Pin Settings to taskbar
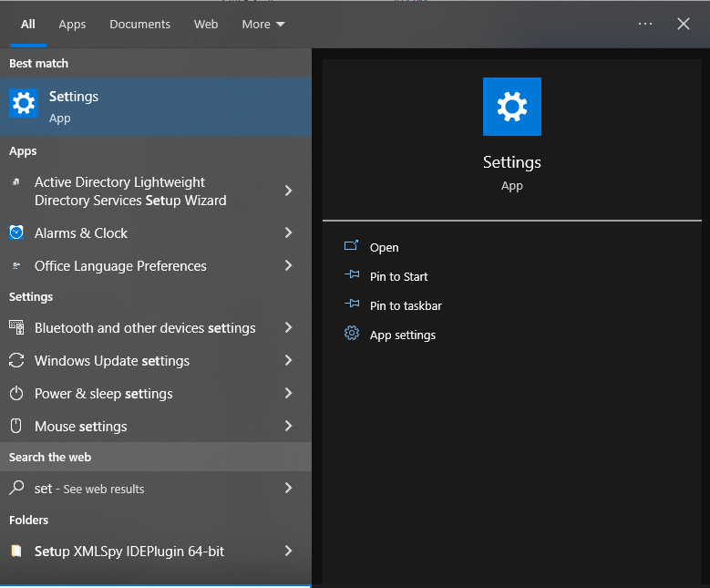The width and height of the screenshot is (710, 588). [406, 306]
